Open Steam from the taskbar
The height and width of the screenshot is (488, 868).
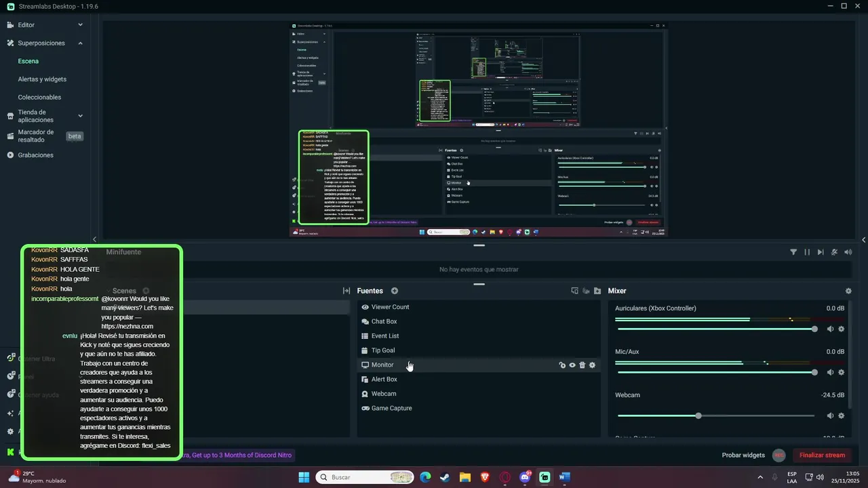(x=445, y=477)
